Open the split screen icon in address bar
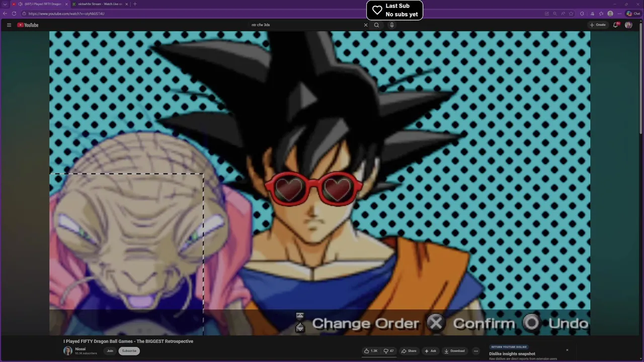644x362 pixels. coord(546,14)
